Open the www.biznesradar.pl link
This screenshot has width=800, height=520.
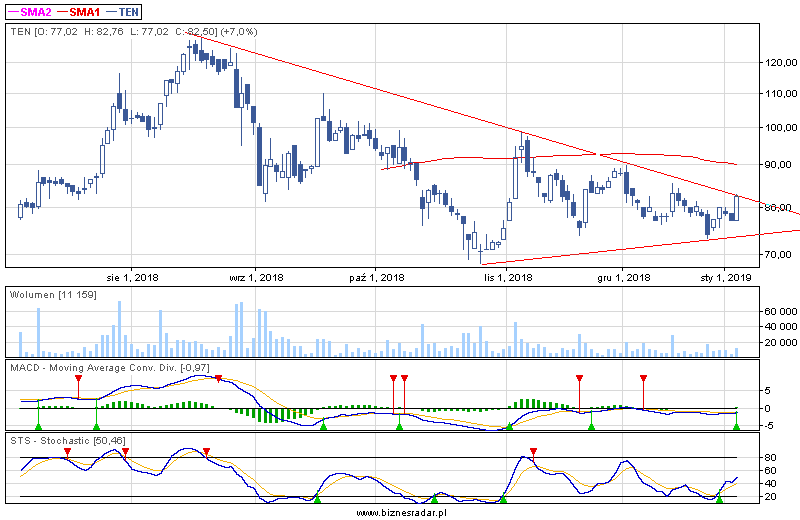point(400,512)
